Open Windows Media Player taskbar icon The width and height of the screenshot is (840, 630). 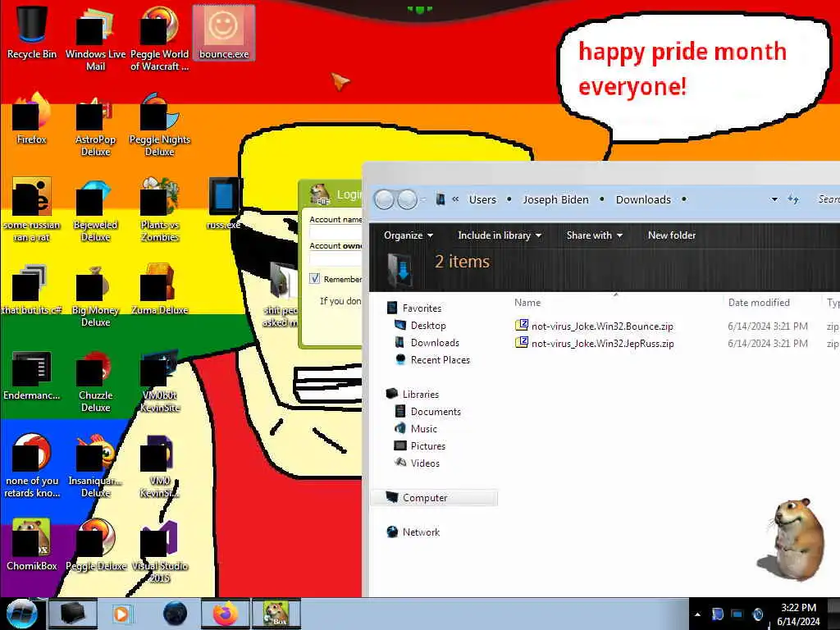tap(121, 614)
